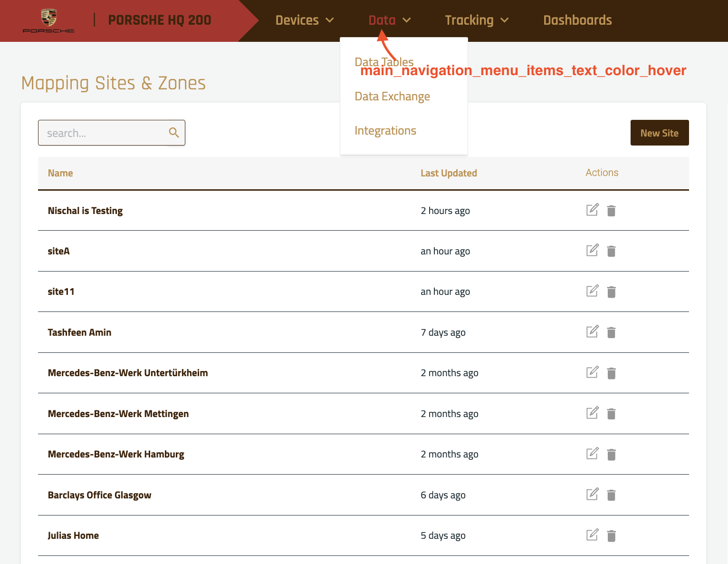Focus the search input field
Viewport: 728px width, 564px height.
[105, 133]
